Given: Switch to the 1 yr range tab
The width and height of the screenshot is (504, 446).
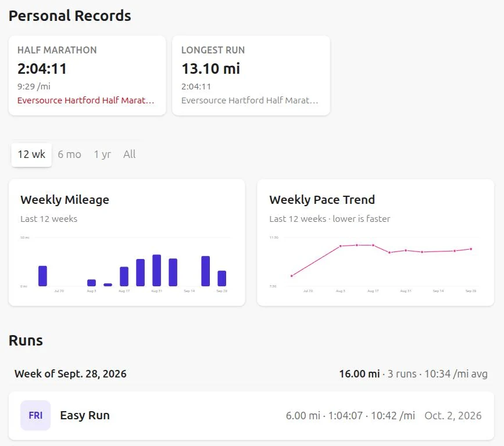Looking at the screenshot, I should tap(102, 155).
